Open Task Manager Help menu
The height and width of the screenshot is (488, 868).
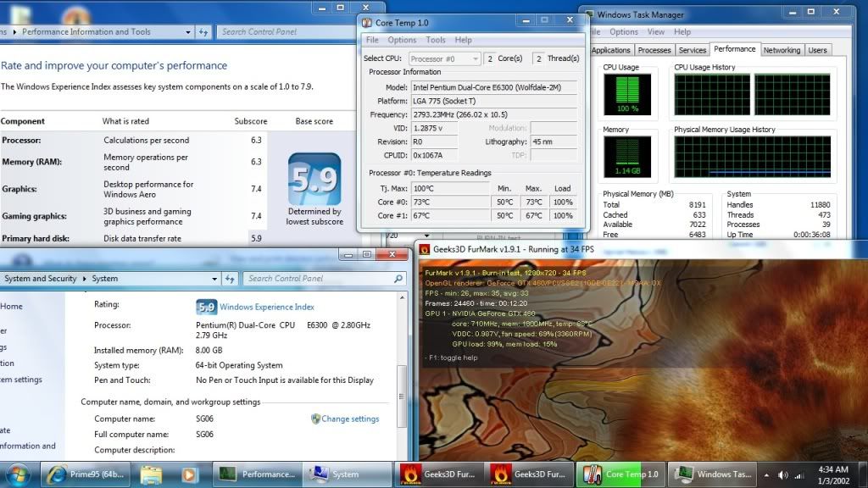[682, 32]
